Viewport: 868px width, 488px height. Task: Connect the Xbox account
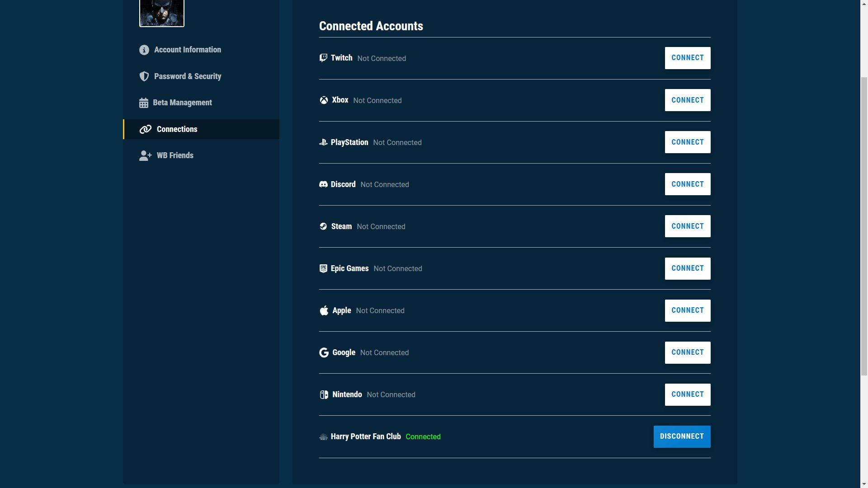point(688,100)
